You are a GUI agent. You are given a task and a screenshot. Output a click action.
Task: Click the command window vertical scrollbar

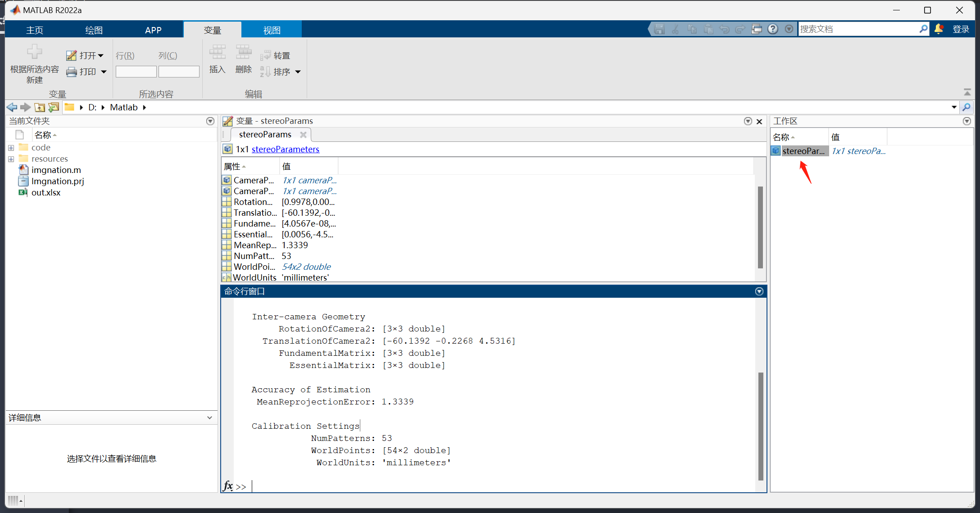click(760, 427)
